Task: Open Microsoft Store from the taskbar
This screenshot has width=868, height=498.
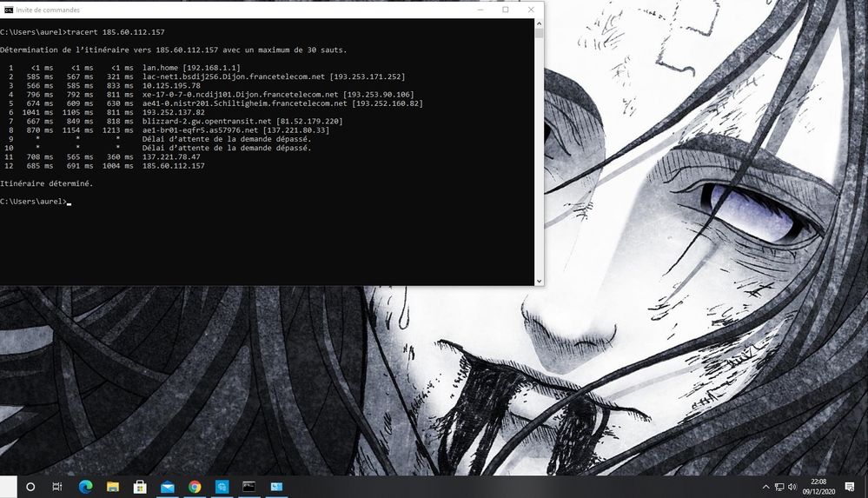Action: 140,487
